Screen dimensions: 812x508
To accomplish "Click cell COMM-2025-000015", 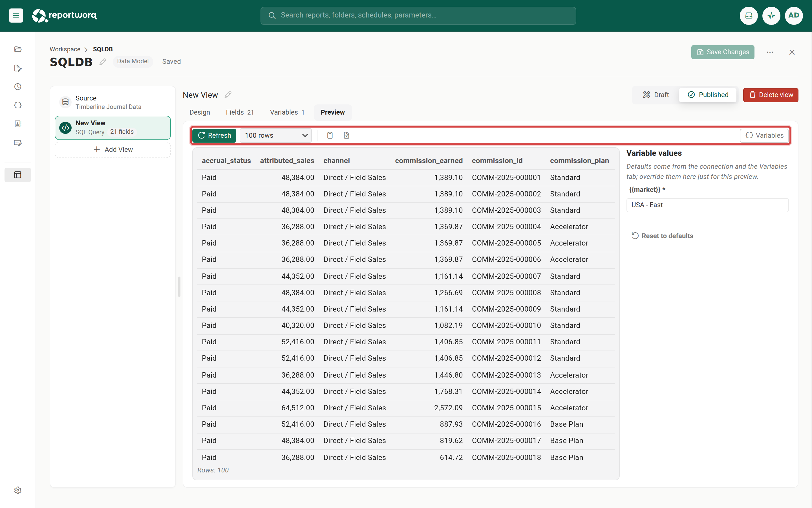I will [x=506, y=408].
